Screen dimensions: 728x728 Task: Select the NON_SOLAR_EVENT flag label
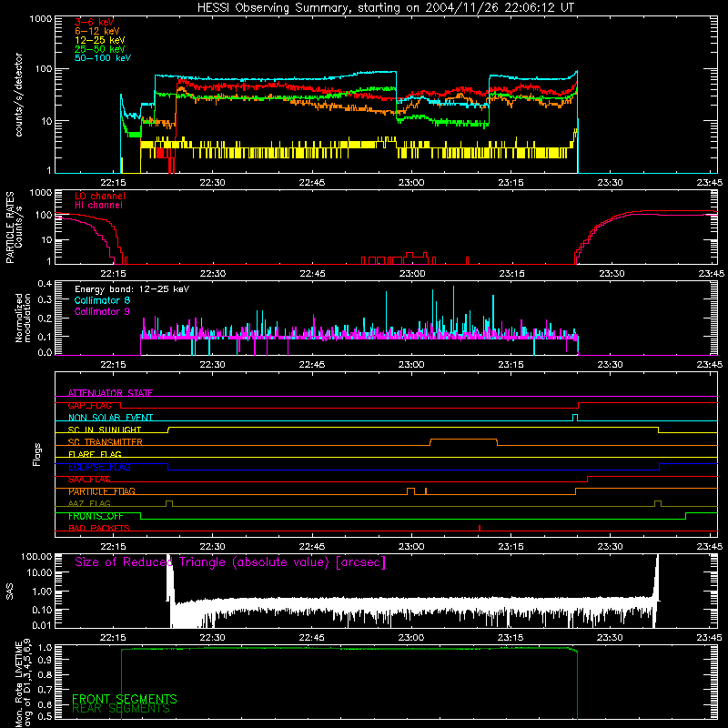coord(110,418)
